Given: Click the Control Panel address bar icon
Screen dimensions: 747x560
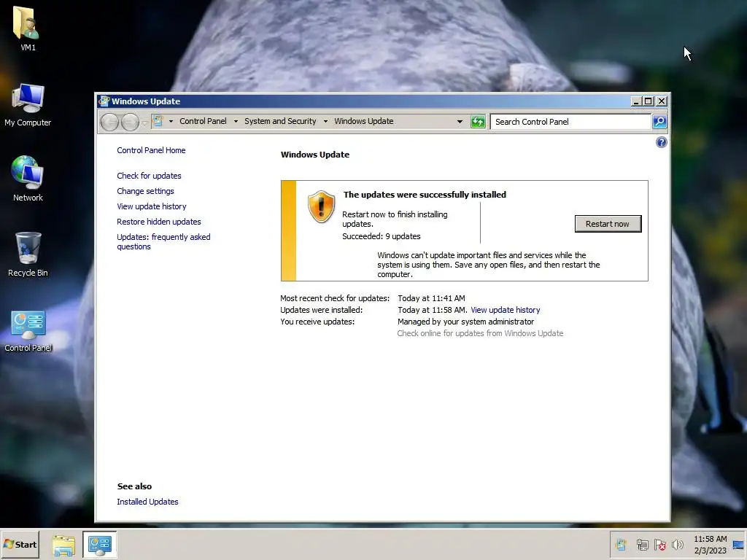Looking at the screenshot, I should click(x=158, y=121).
